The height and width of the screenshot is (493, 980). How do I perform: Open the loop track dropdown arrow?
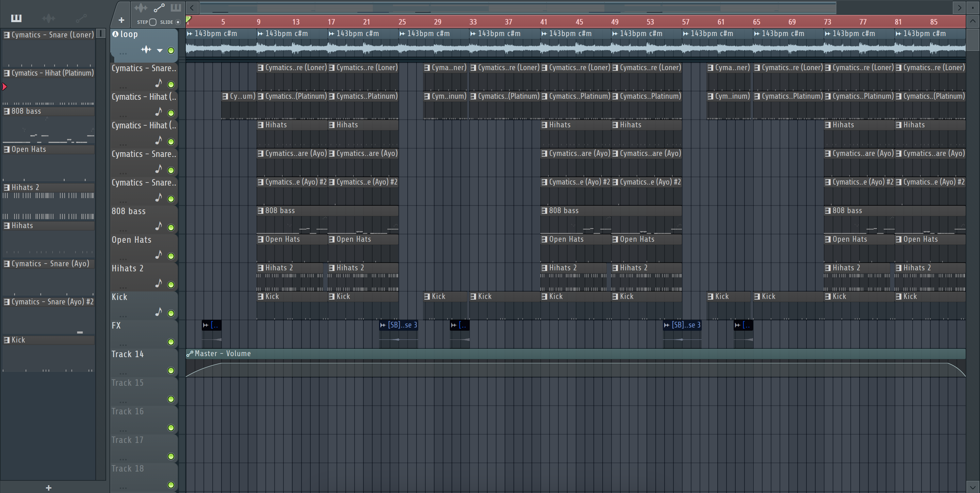[160, 50]
